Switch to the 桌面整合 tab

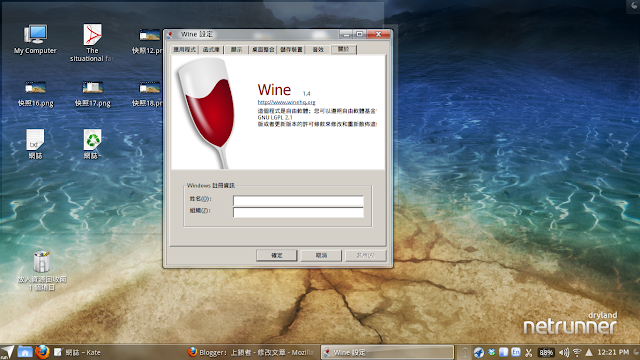coord(263,49)
